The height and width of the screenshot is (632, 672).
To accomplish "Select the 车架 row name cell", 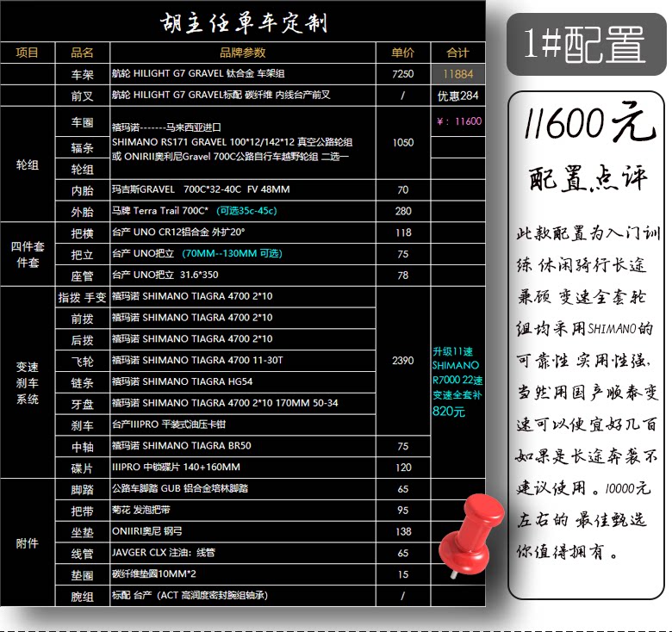I will pyautogui.click(x=83, y=75).
